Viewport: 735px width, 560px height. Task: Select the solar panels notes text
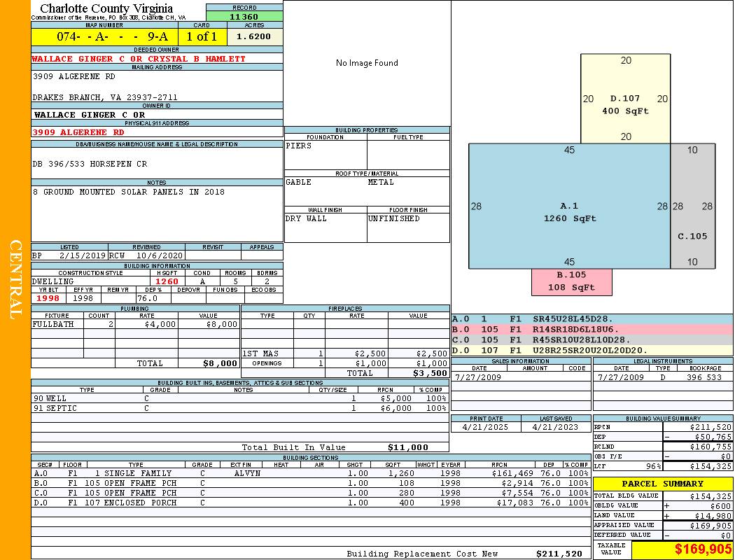tap(128, 192)
